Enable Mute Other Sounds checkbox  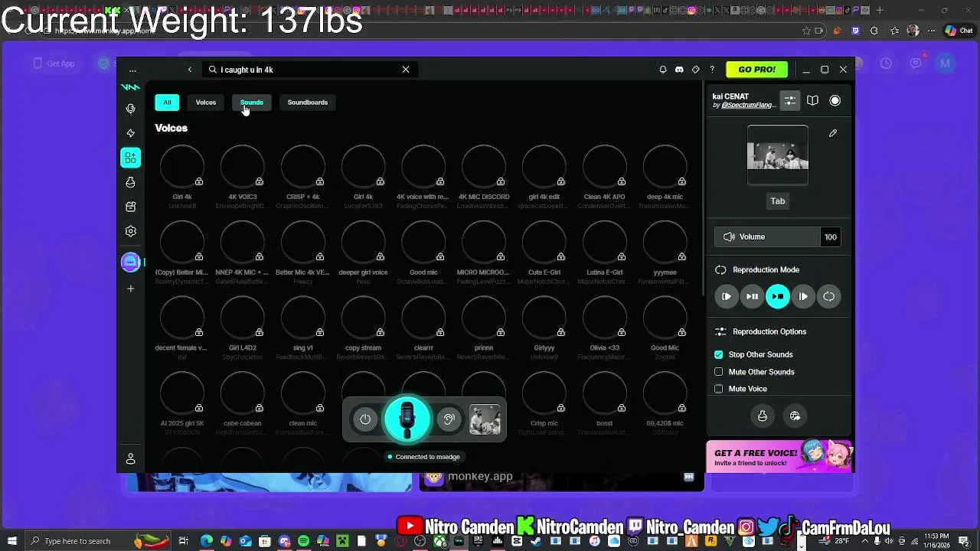[719, 372]
